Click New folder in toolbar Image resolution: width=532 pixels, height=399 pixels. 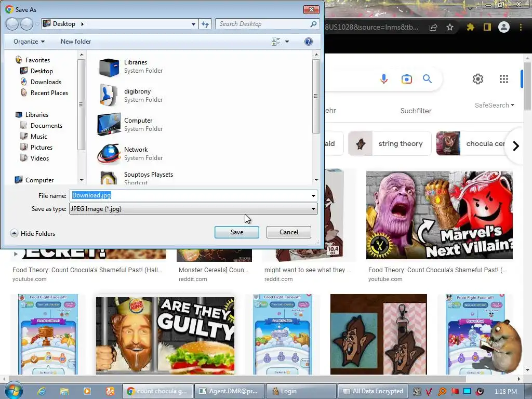pyautogui.click(x=76, y=42)
